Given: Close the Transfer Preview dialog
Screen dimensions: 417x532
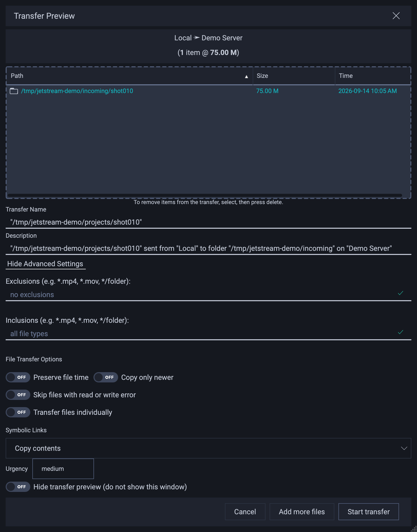Looking at the screenshot, I should 396,16.
